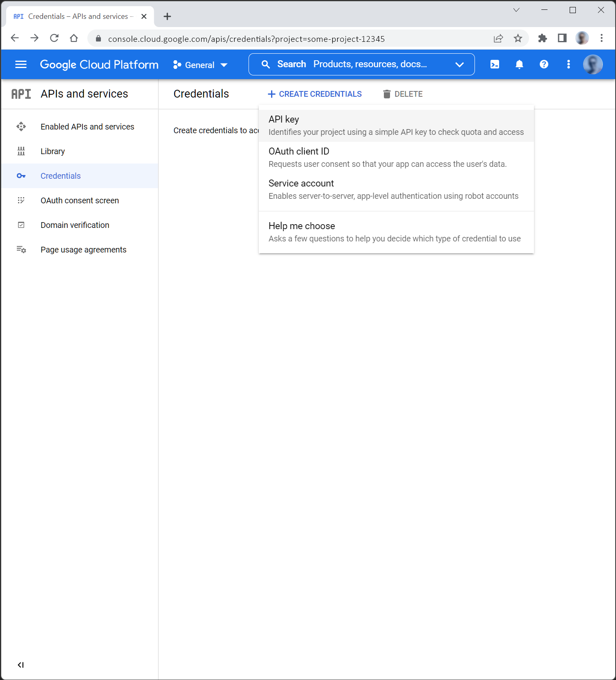Expand the General project selector dropdown
This screenshot has width=616, height=680.
point(200,65)
